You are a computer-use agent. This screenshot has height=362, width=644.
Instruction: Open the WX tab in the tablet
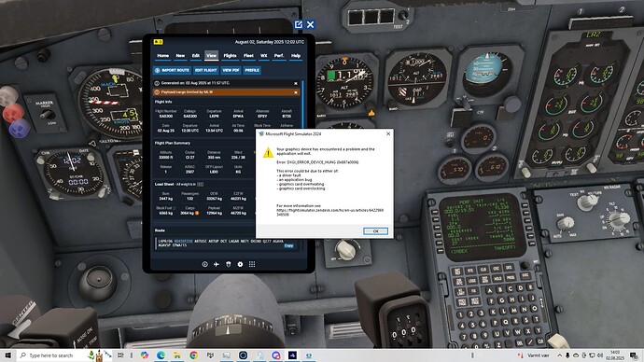[x=264, y=55]
